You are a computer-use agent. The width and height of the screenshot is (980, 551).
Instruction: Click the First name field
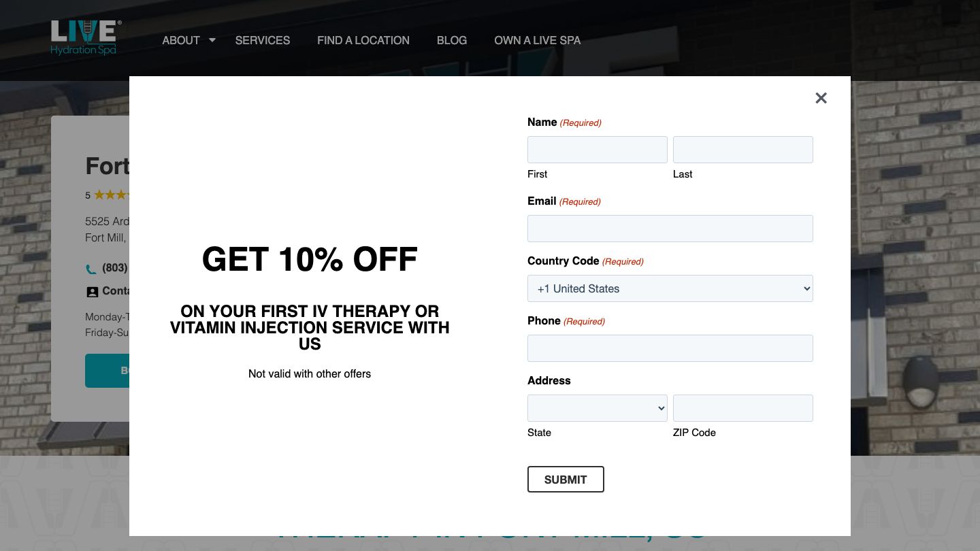[597, 150]
